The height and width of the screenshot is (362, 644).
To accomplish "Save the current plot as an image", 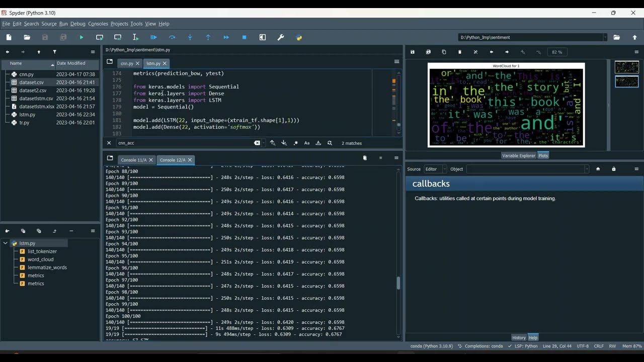I will [x=413, y=52].
